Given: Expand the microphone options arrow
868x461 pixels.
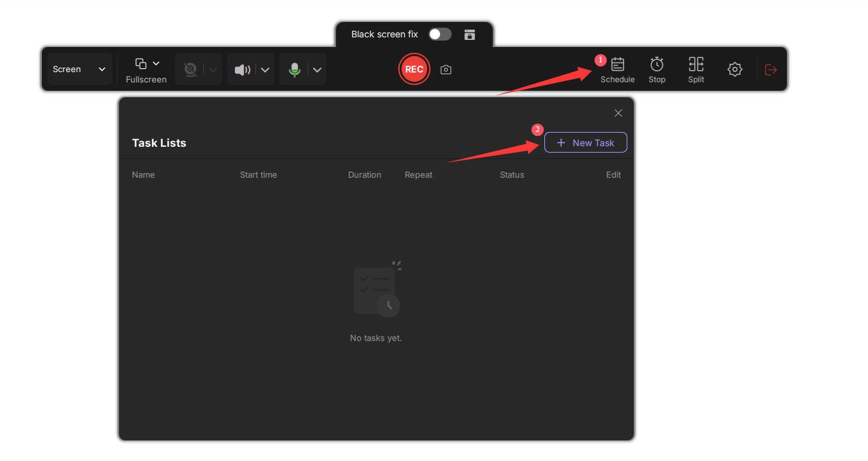Looking at the screenshot, I should pos(317,70).
